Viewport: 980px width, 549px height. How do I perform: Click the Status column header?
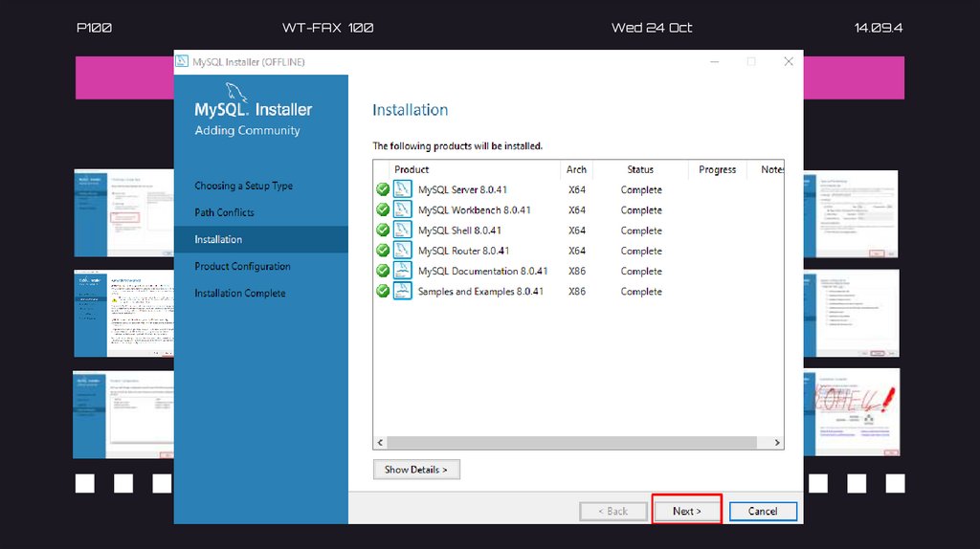pos(640,169)
